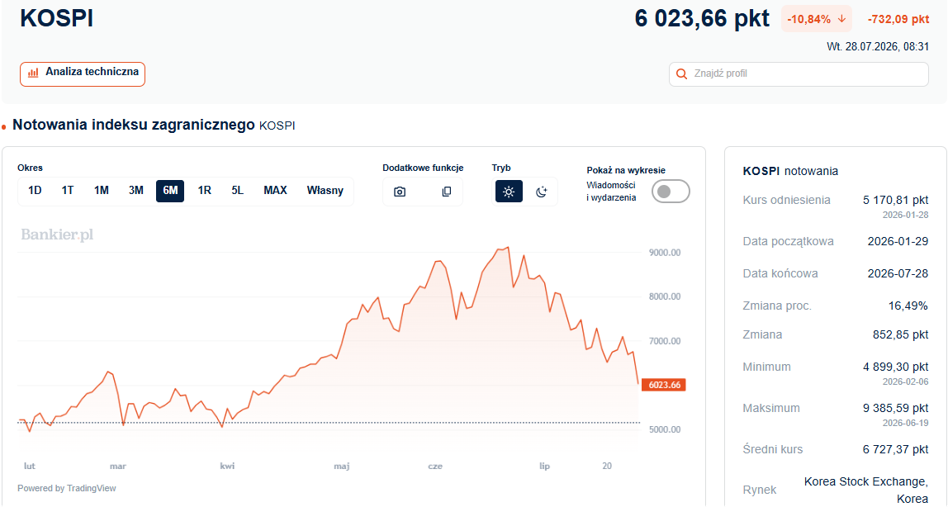Click the search magnifier icon

coord(681,74)
